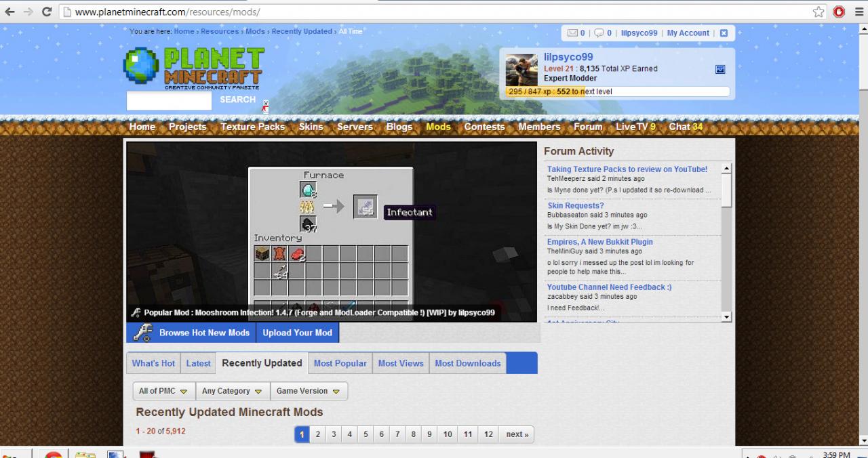
Task: Click inside the search input field
Action: coord(169,100)
